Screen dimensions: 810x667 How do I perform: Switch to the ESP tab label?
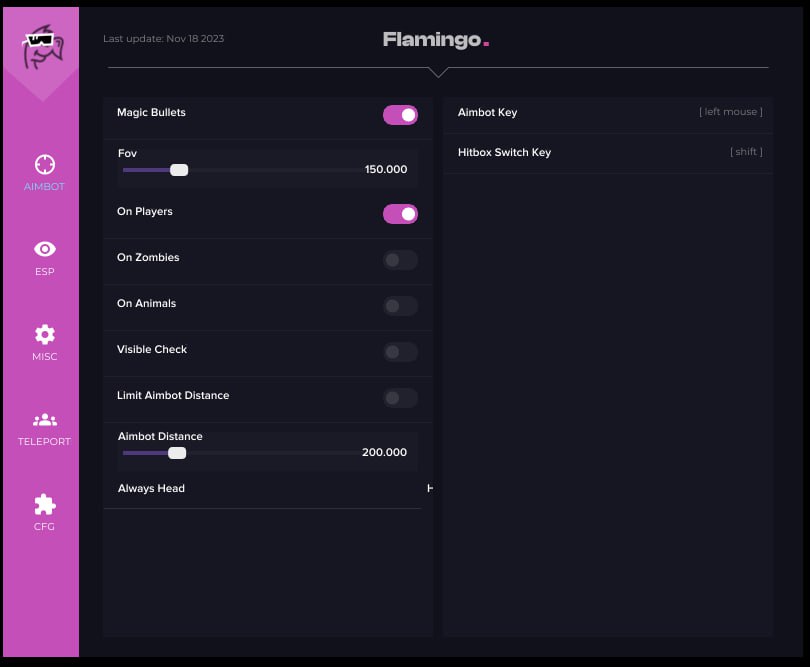tap(44, 271)
